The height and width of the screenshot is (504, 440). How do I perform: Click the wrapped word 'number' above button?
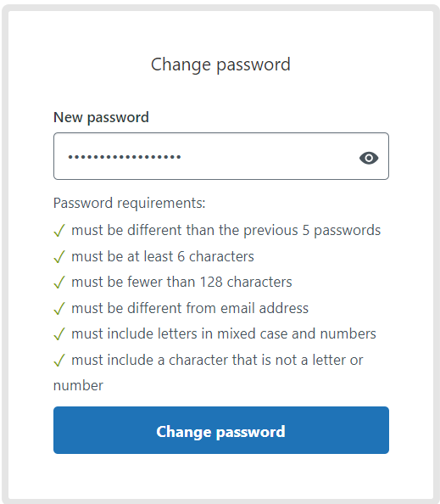coord(78,386)
